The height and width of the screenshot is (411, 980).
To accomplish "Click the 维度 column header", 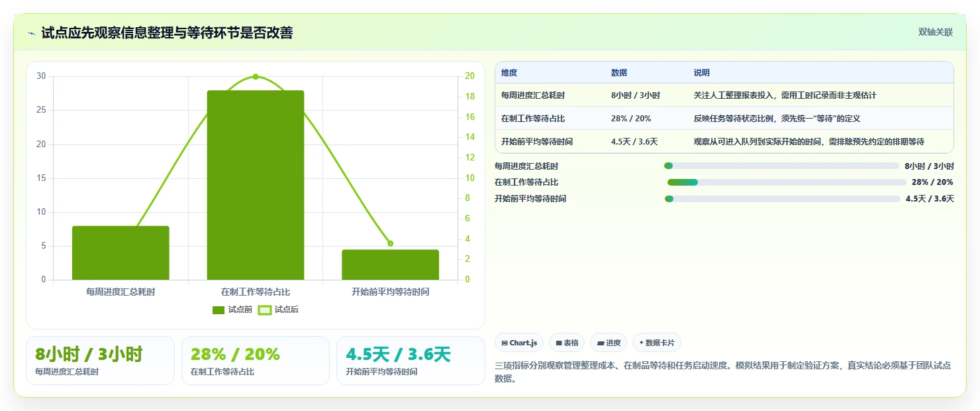I will [x=509, y=73].
